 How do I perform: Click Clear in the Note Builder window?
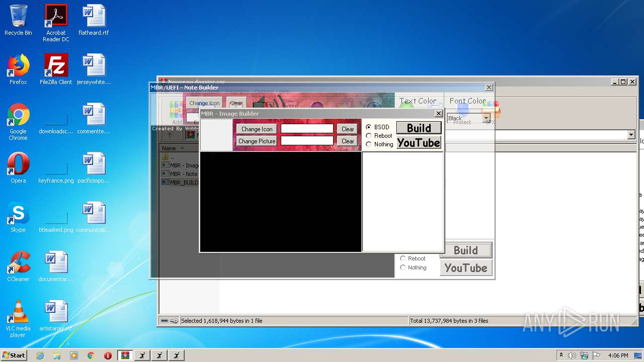tap(236, 103)
